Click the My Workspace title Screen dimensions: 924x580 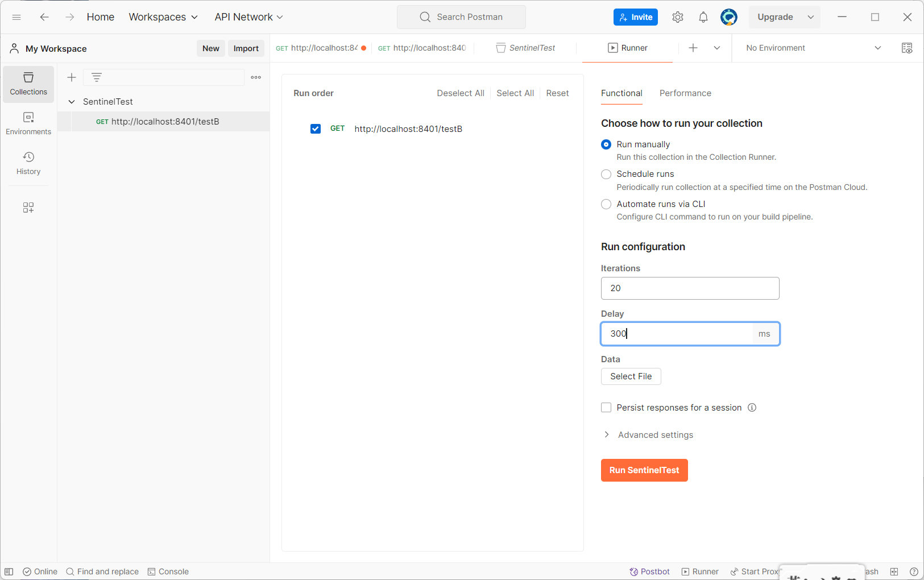pyautogui.click(x=56, y=49)
